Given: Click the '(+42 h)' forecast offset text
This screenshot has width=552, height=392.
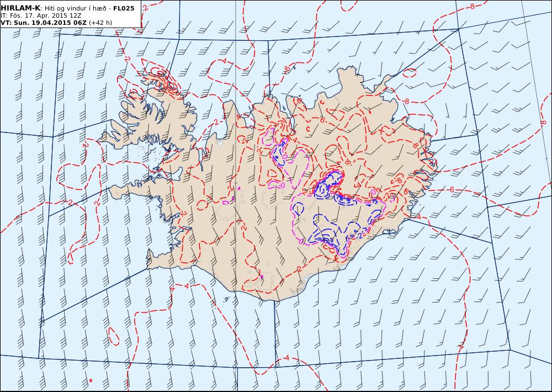Looking at the screenshot, I should pos(100,23).
